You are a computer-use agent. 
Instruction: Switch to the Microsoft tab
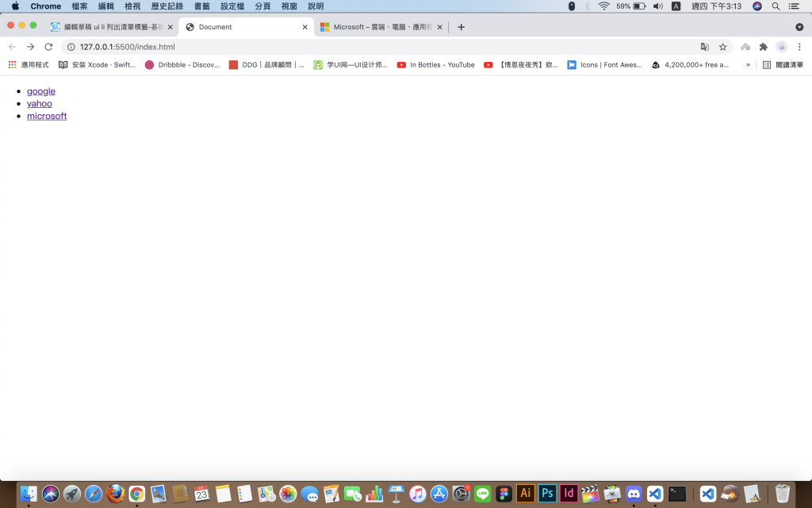[381, 27]
